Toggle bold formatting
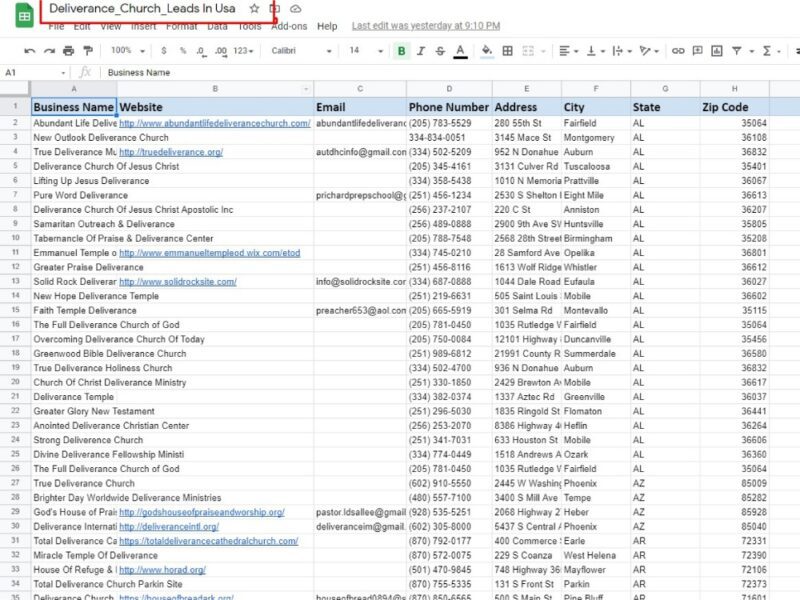800x600 pixels. [402, 50]
